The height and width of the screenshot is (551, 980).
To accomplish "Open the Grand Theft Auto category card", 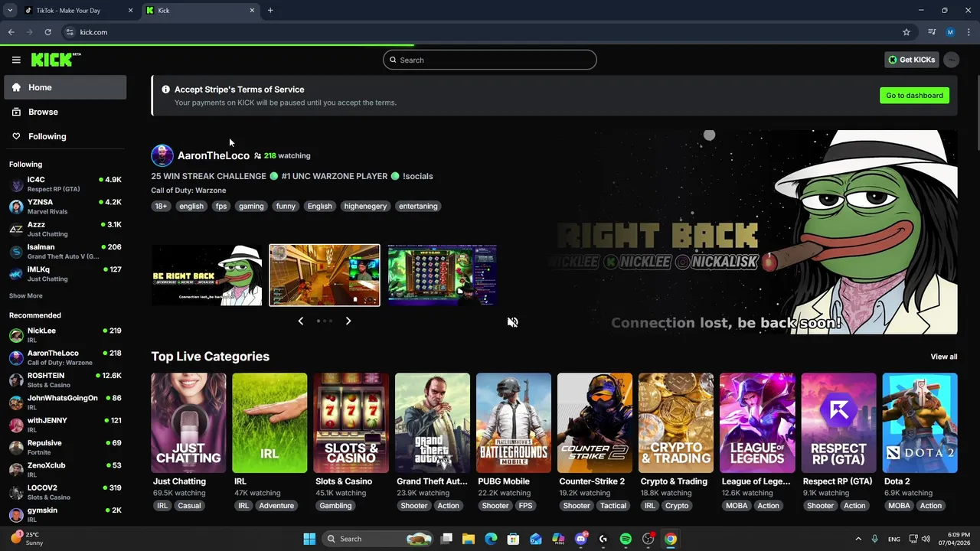I will [433, 423].
